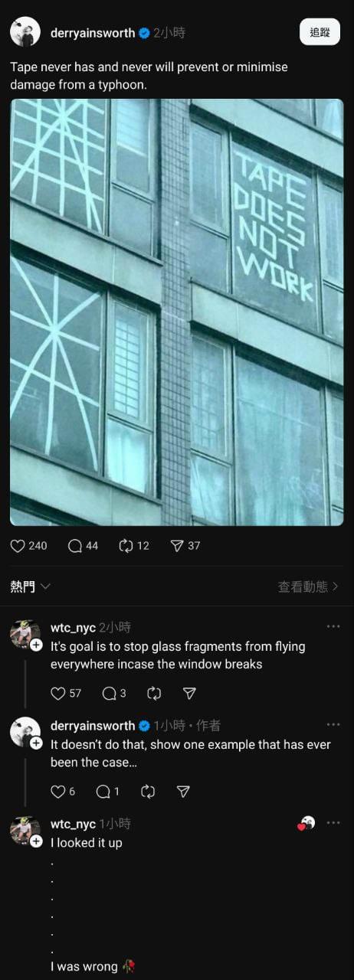
Task: Open more options on 'I looked it up' comment
Action: coord(333,822)
